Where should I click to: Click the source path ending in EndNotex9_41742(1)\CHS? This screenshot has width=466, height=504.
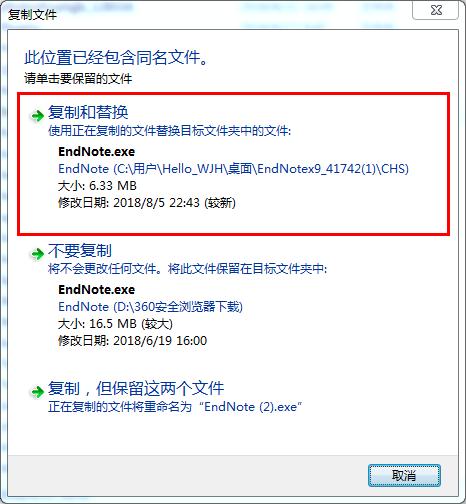tap(233, 169)
